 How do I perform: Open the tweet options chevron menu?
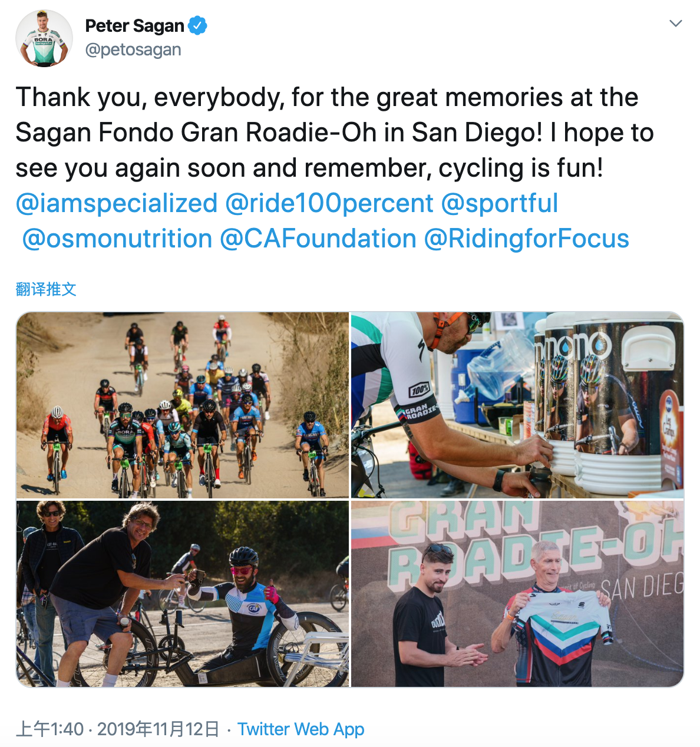click(x=676, y=24)
